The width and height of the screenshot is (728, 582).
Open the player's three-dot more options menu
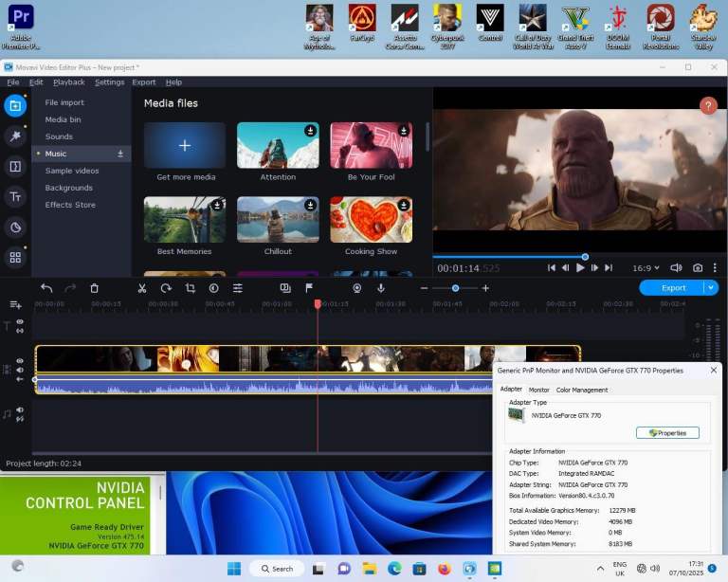coord(716,268)
